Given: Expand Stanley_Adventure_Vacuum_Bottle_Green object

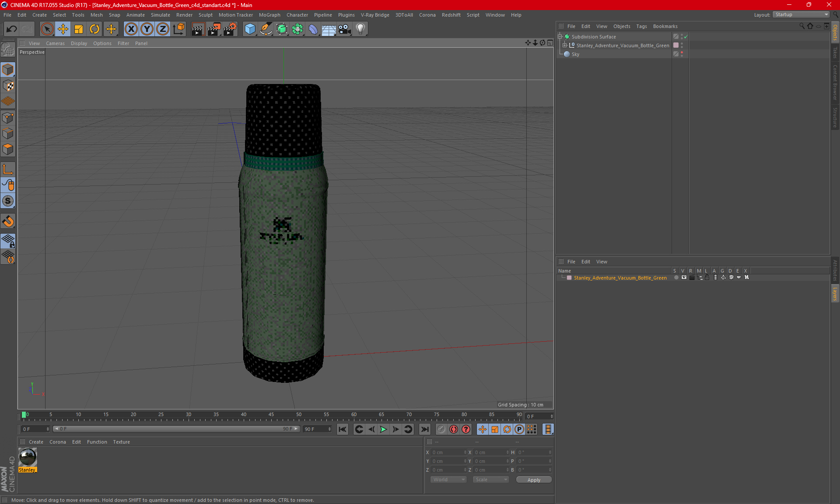Looking at the screenshot, I should click(565, 45).
